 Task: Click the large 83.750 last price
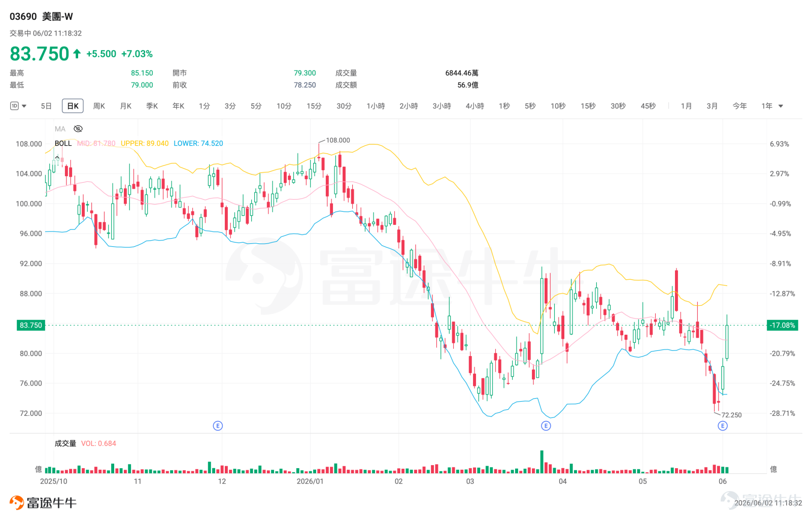pyautogui.click(x=40, y=54)
